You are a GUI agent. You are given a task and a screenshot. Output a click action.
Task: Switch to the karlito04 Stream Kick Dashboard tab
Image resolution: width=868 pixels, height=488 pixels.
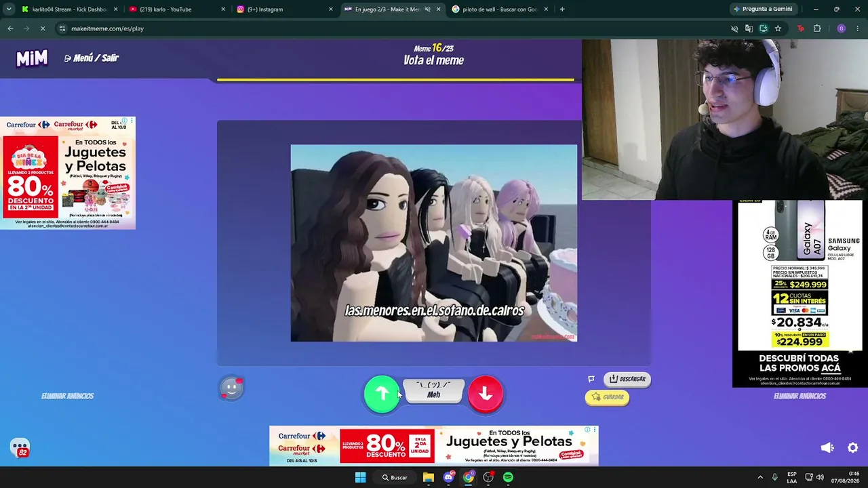pos(68,9)
